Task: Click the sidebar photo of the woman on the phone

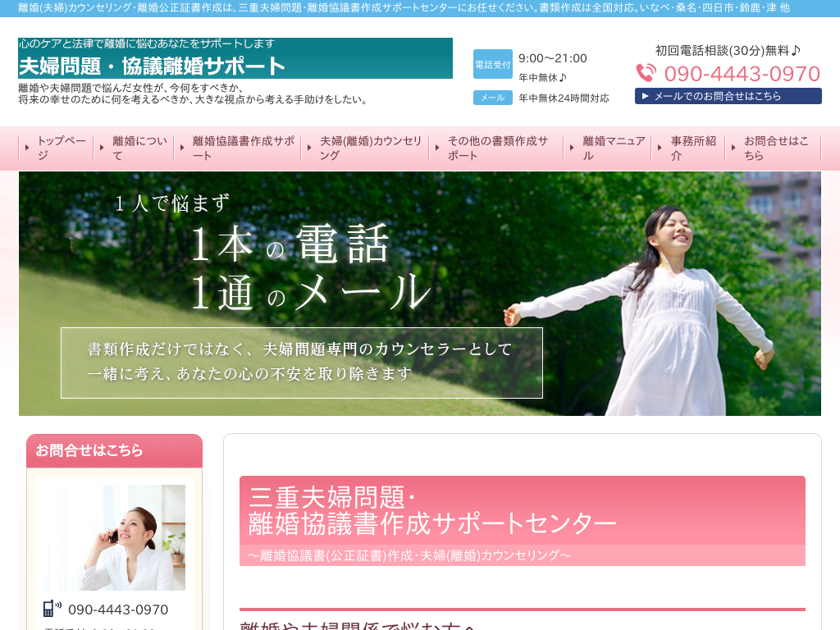Action: (114, 537)
